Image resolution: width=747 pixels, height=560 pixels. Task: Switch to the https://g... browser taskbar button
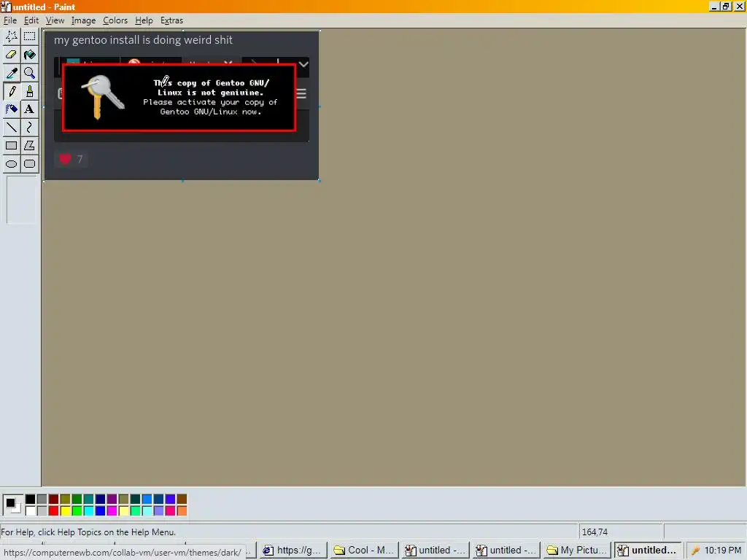tap(293, 550)
